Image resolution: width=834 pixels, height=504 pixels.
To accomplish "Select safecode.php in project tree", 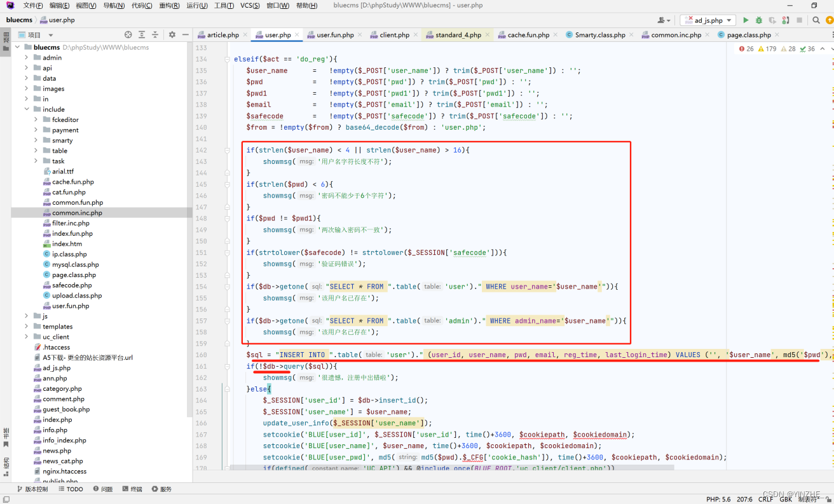I will point(72,285).
